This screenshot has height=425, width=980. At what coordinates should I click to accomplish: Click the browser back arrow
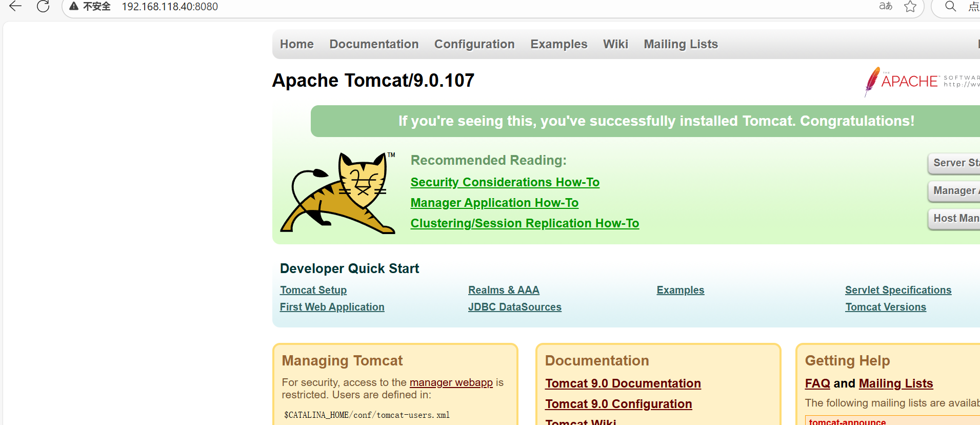click(15, 6)
